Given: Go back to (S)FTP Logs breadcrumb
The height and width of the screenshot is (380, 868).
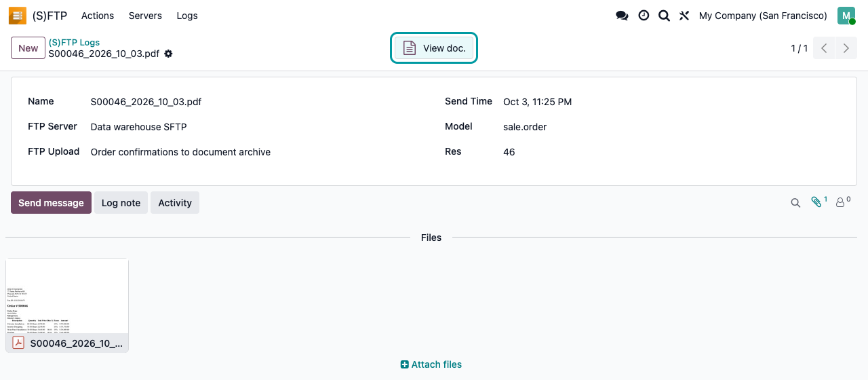Looking at the screenshot, I should coord(74,42).
